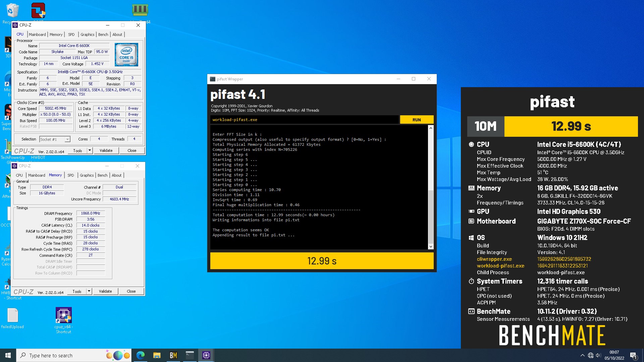
Task: Open the notification center icon
Action: [633, 355]
